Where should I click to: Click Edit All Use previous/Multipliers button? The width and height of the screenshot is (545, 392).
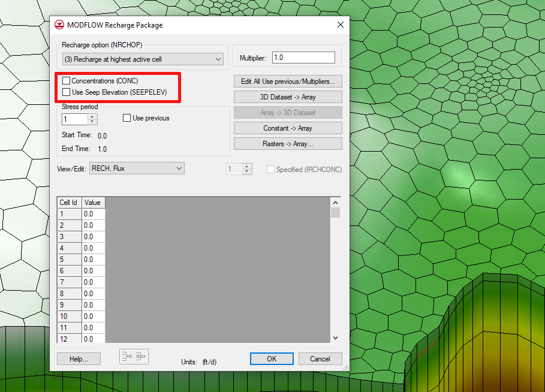[287, 81]
